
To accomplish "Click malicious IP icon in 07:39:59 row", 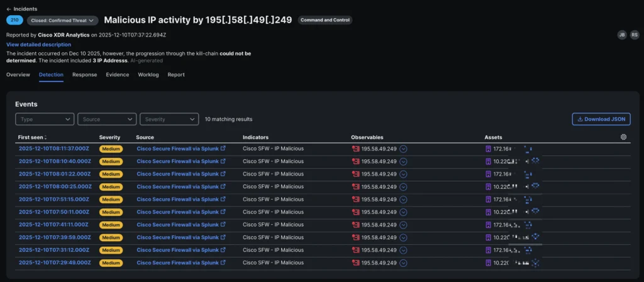I will [x=356, y=237].
